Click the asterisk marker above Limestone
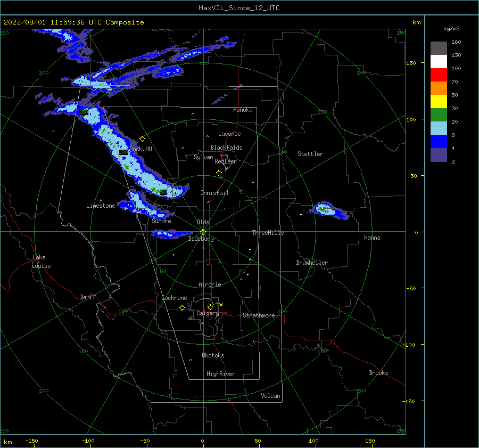This screenshot has width=479, height=448. click(x=101, y=201)
